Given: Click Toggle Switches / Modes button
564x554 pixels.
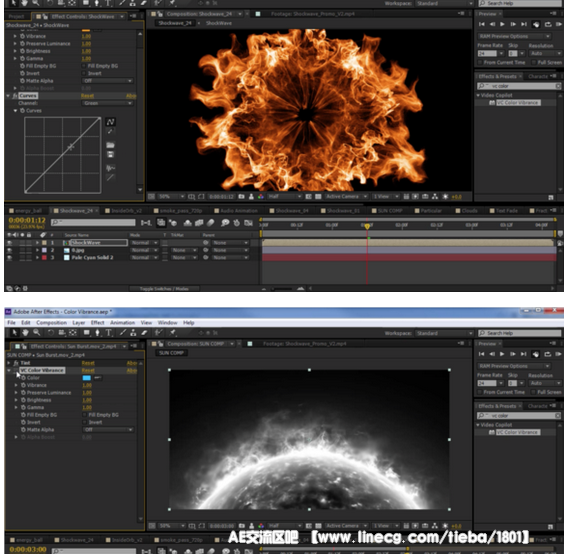Looking at the screenshot, I should point(164,289).
